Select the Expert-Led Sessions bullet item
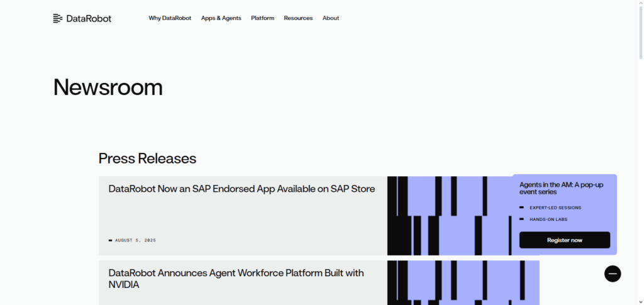 [x=555, y=208]
